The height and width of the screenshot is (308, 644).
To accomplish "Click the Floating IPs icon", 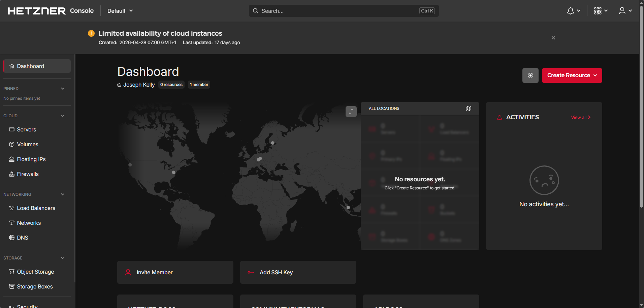I will 12,159.
